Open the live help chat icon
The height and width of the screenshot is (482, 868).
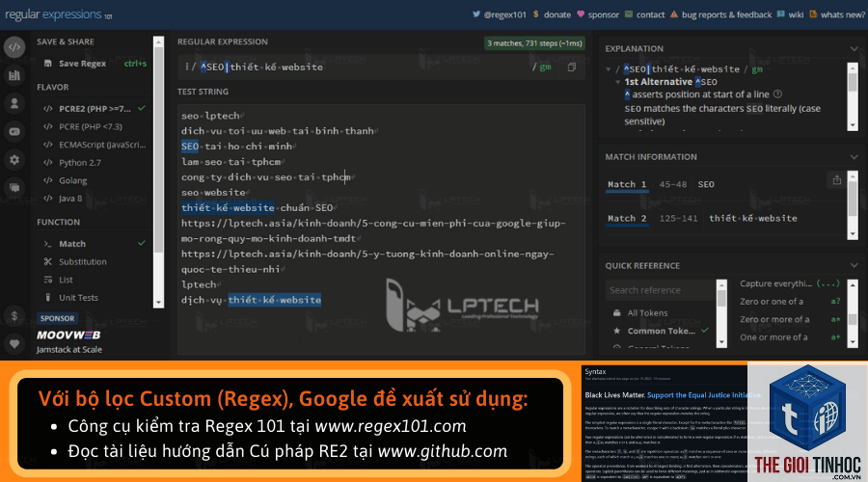[14, 188]
